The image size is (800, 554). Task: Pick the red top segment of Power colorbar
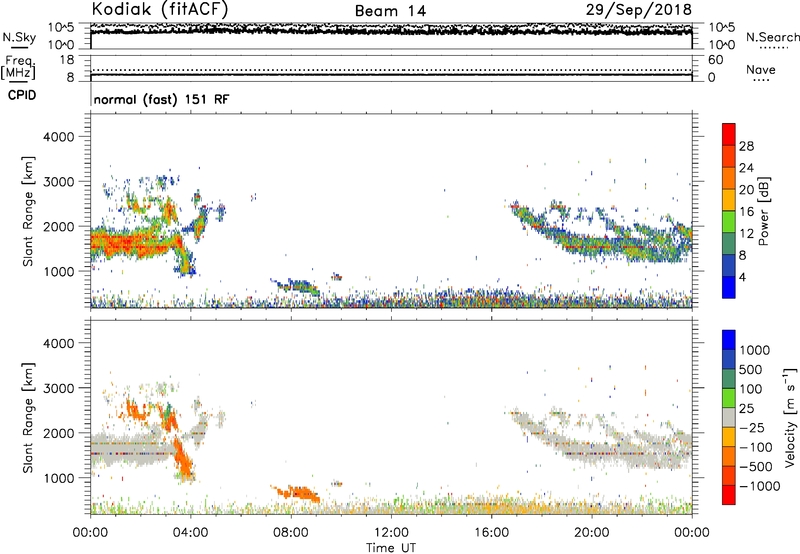[x=729, y=135]
